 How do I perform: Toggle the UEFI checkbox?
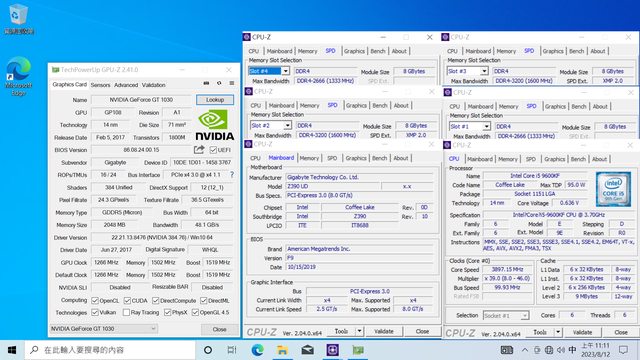[x=213, y=150]
